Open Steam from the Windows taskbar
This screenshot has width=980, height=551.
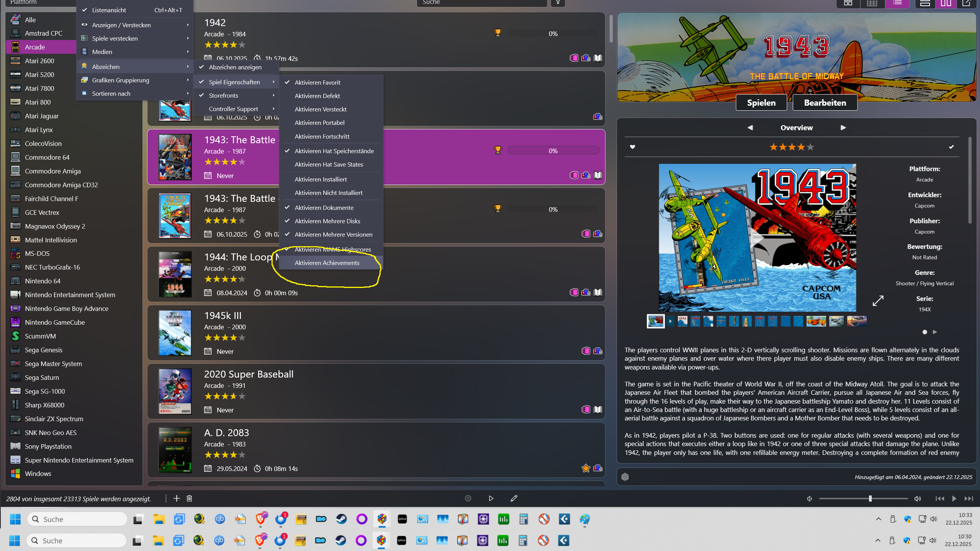point(341,519)
